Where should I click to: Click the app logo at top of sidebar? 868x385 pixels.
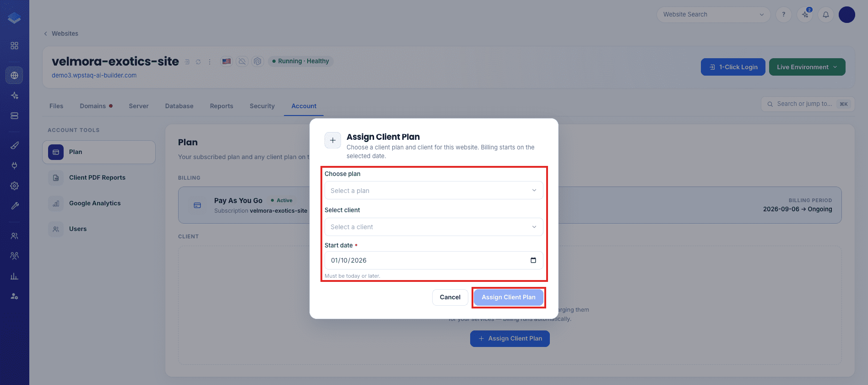[15, 18]
